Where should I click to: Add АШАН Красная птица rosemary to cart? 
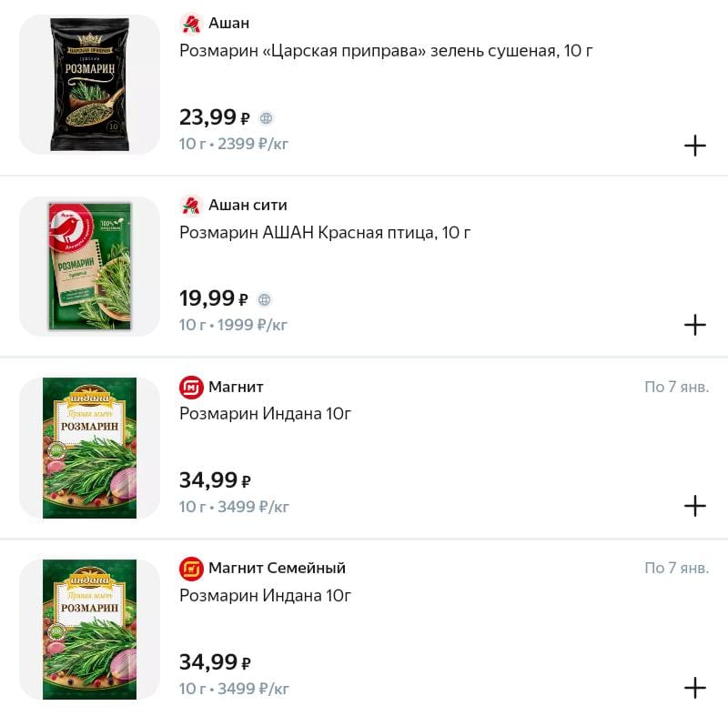point(694,325)
